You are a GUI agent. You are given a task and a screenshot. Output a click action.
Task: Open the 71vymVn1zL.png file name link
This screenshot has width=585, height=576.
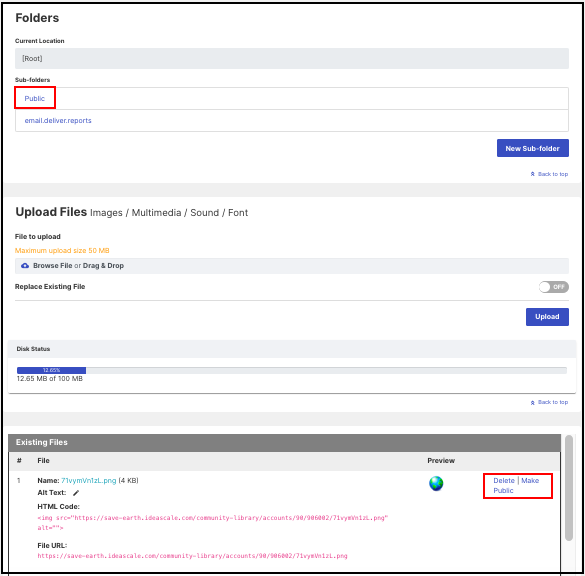[x=88, y=480]
